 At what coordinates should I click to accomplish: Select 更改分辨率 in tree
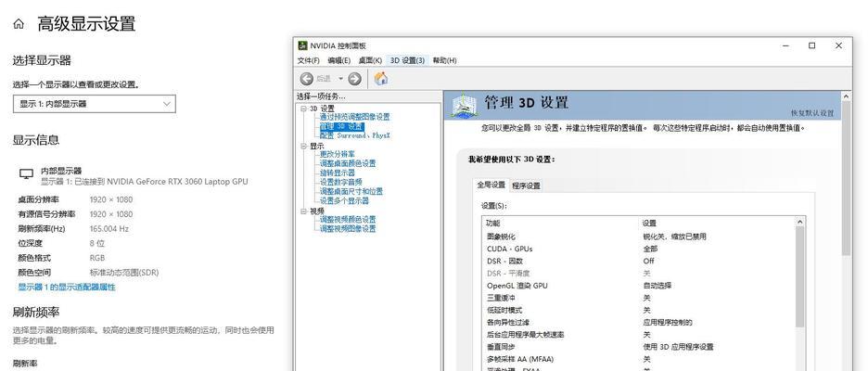point(338,154)
